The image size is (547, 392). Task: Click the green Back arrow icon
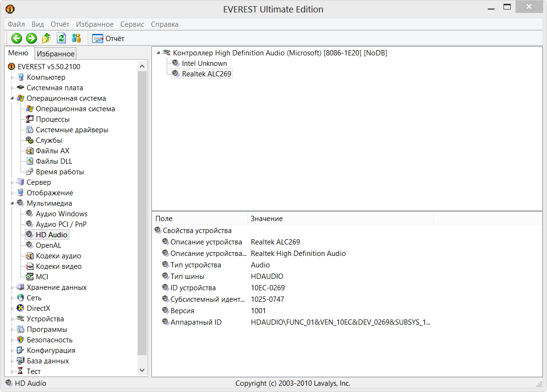(17, 38)
